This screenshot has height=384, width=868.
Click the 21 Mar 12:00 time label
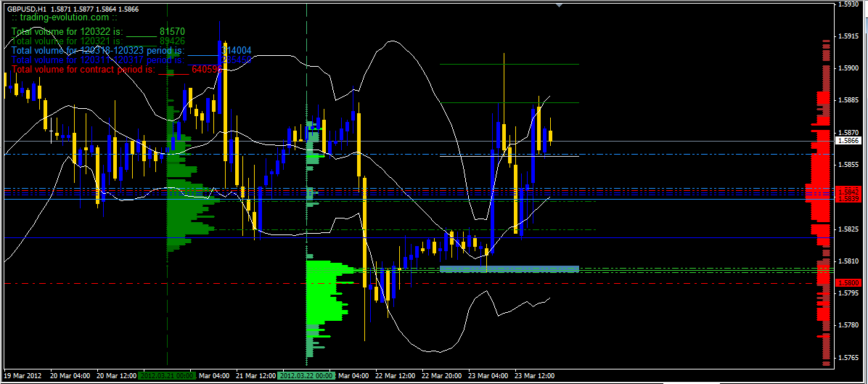click(x=256, y=375)
